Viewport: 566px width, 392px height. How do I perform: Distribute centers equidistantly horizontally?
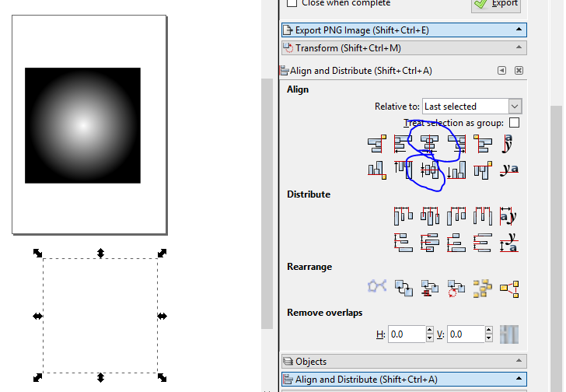pos(429,216)
